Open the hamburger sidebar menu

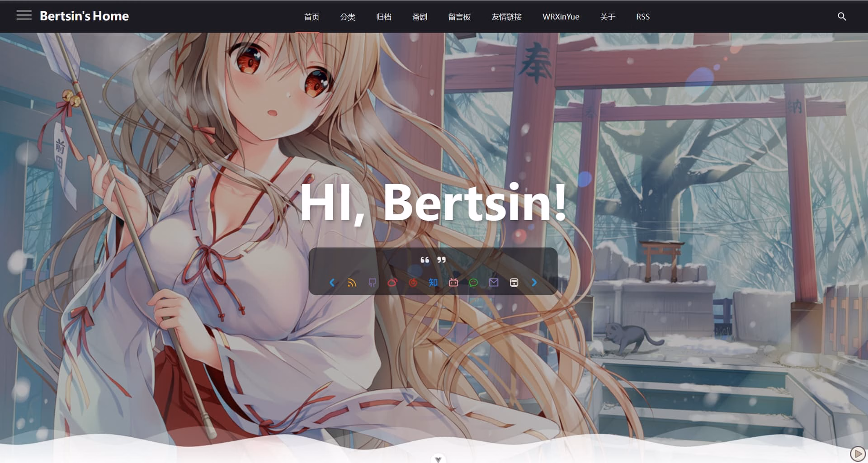[x=24, y=16]
